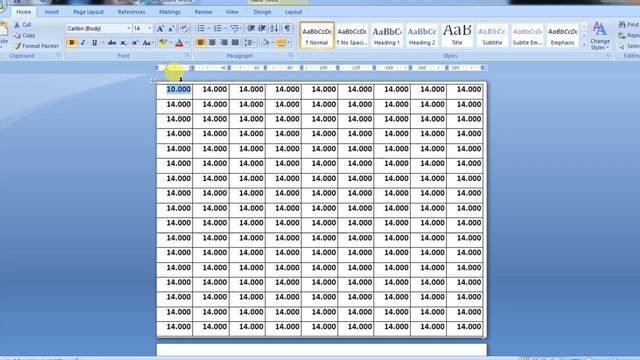This screenshot has height=360, width=640.
Task: Toggle Align Text Right
Action: (x=224, y=42)
